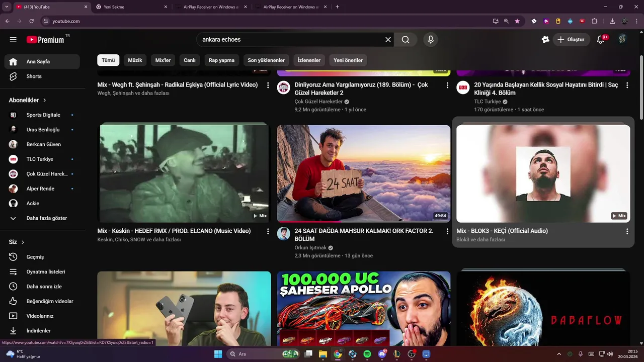This screenshot has width=644, height=362.
Task: Open Geçmiş watch history
Action: 42,257
